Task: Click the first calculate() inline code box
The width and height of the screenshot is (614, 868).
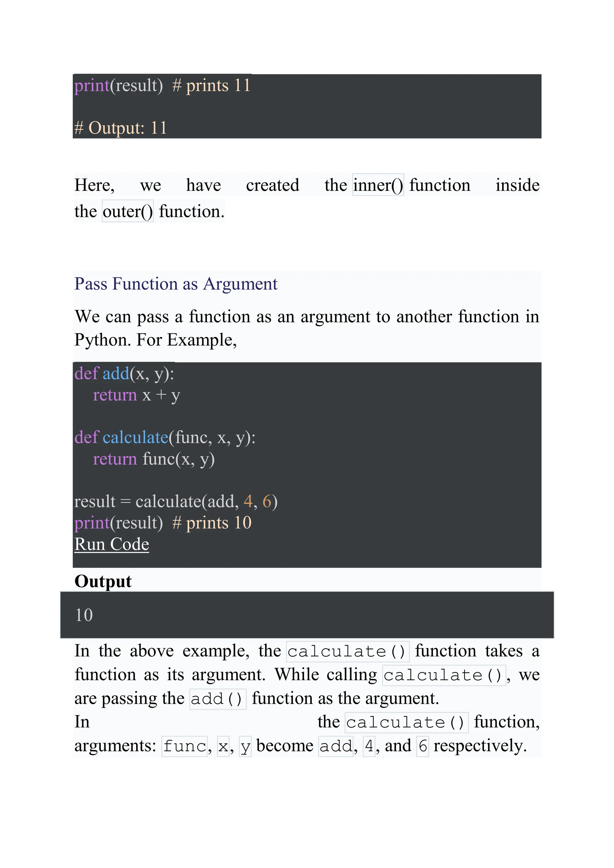Action: point(348,652)
